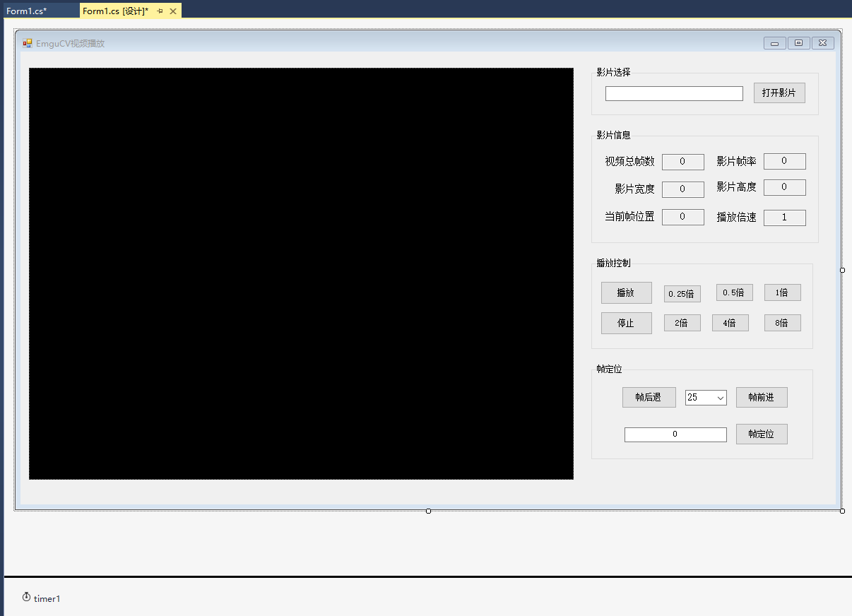Click the 打开影片 button

[x=779, y=93]
